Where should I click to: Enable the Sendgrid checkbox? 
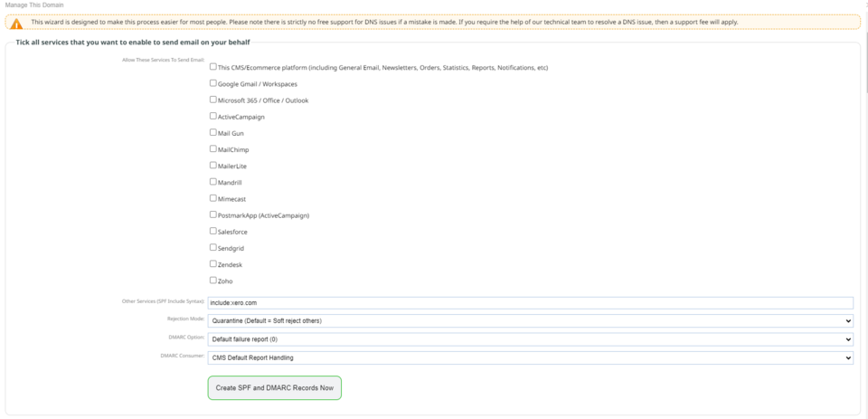tap(213, 247)
